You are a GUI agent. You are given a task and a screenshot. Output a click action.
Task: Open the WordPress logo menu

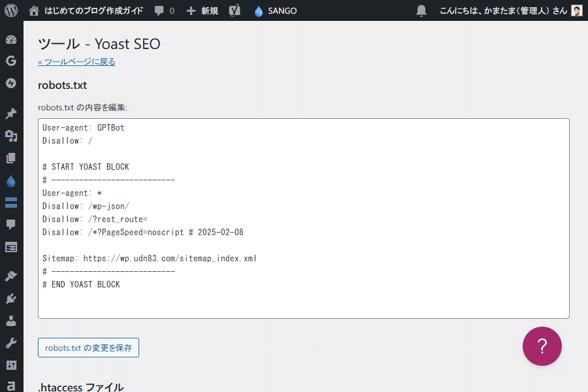click(11, 10)
